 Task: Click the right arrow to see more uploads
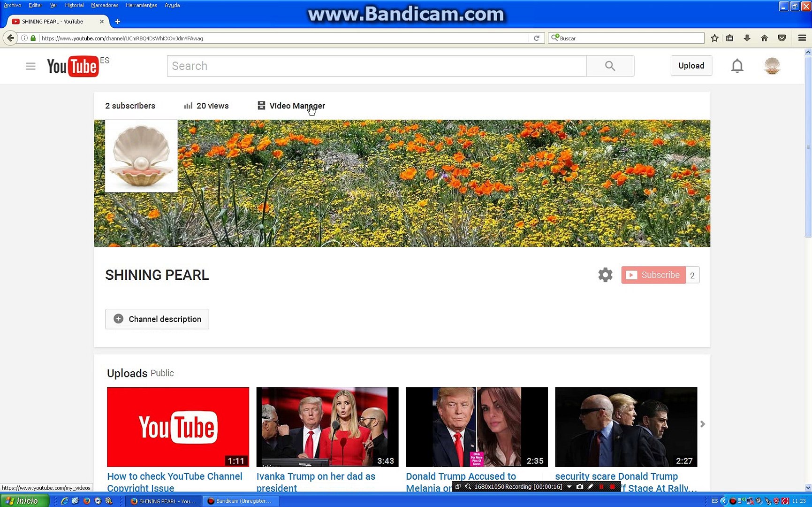(703, 424)
